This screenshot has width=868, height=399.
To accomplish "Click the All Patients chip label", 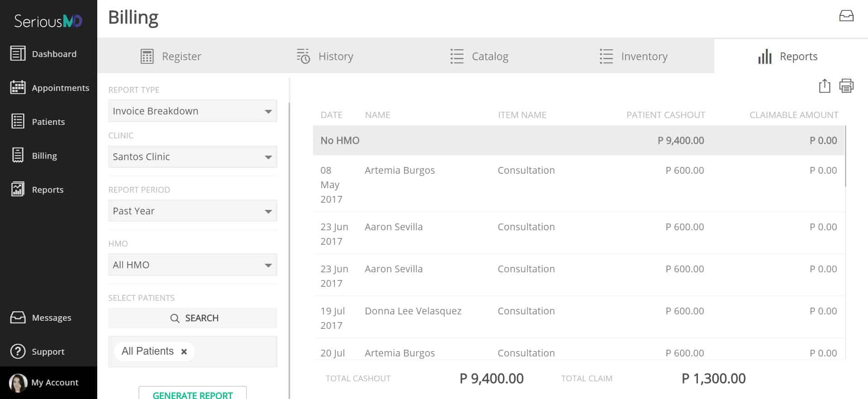I will tap(147, 351).
